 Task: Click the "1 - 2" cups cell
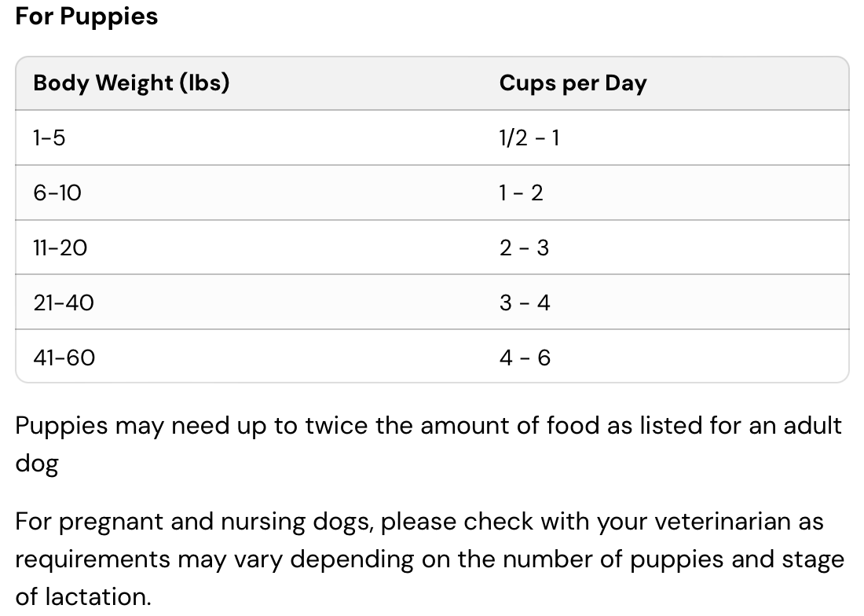(x=521, y=193)
